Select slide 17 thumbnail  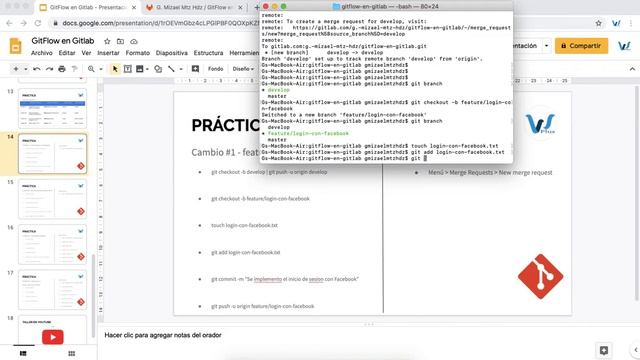pyautogui.click(x=52, y=289)
